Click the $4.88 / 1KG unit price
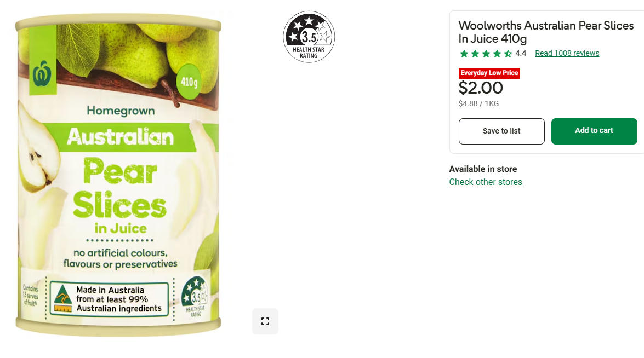 pos(478,104)
